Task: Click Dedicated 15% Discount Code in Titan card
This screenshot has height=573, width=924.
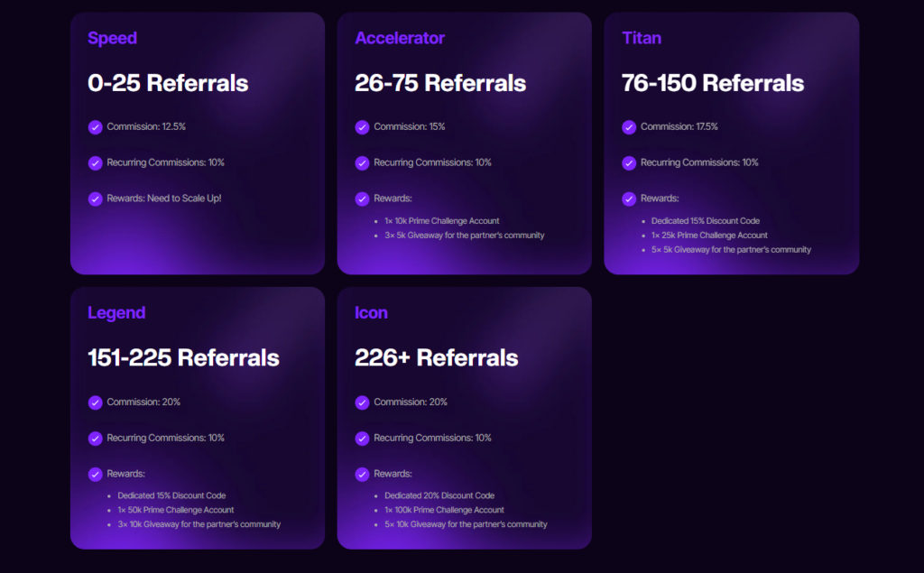Action: point(706,221)
